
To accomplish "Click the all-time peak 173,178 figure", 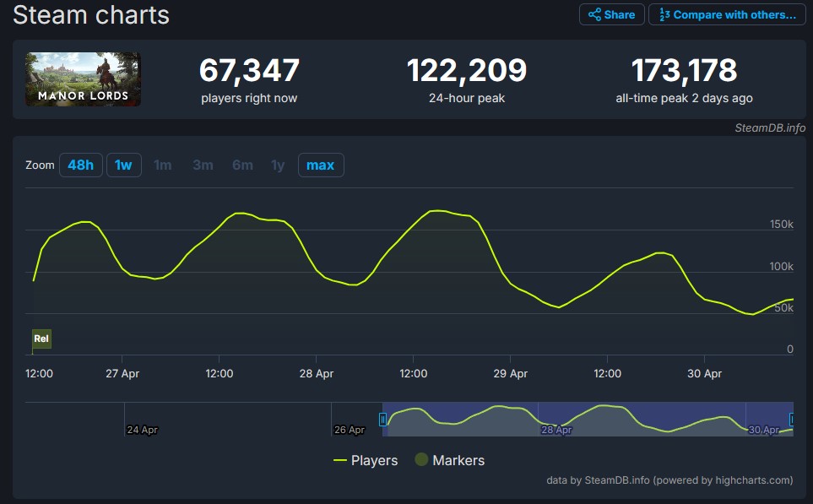I will point(684,70).
